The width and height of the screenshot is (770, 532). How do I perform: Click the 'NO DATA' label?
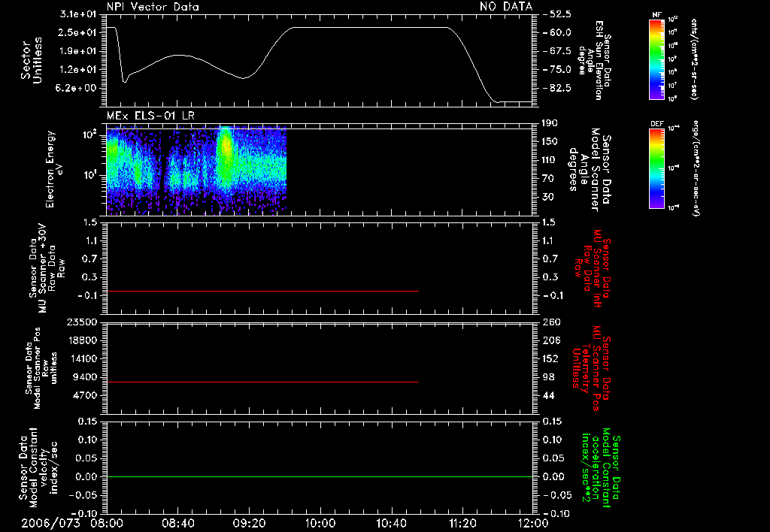click(x=506, y=6)
